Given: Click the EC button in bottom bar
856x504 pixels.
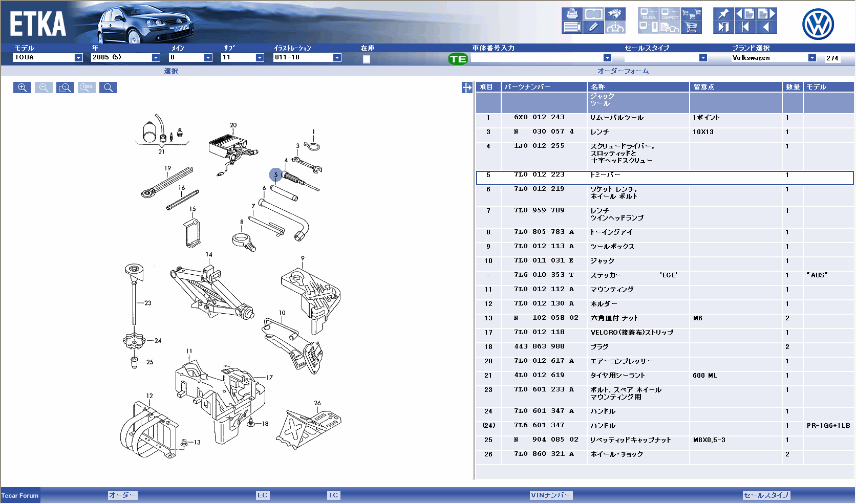Looking at the screenshot, I should (x=263, y=495).
